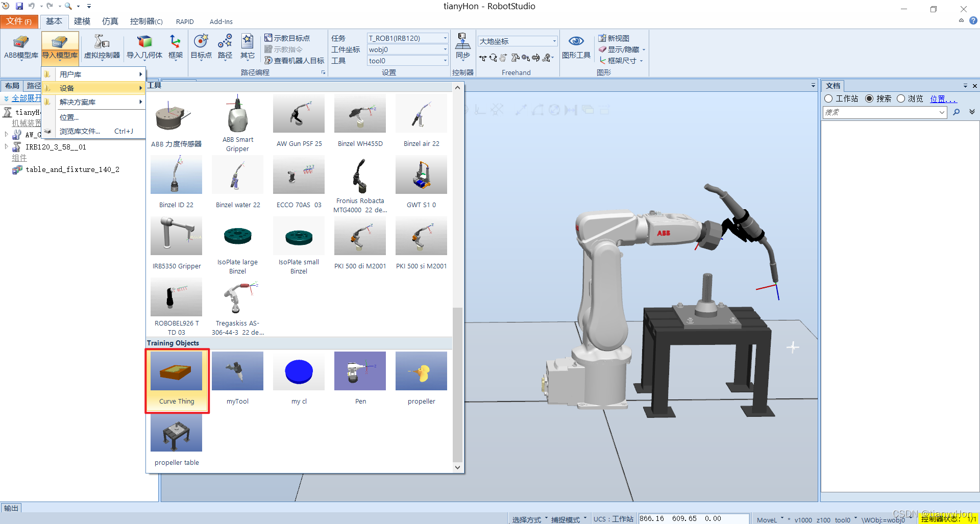Click the 位置... link in documents panel
The width and height of the screenshot is (980, 524).
tap(943, 99)
